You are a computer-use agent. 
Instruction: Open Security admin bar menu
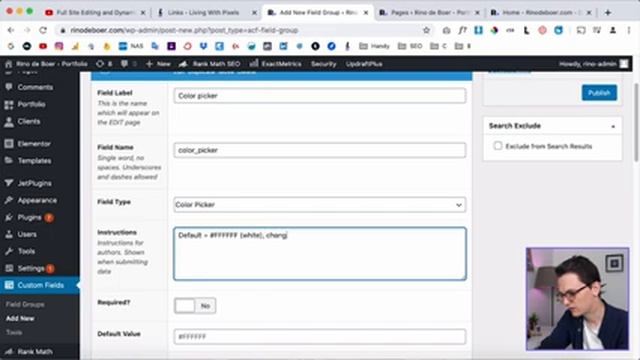click(323, 64)
